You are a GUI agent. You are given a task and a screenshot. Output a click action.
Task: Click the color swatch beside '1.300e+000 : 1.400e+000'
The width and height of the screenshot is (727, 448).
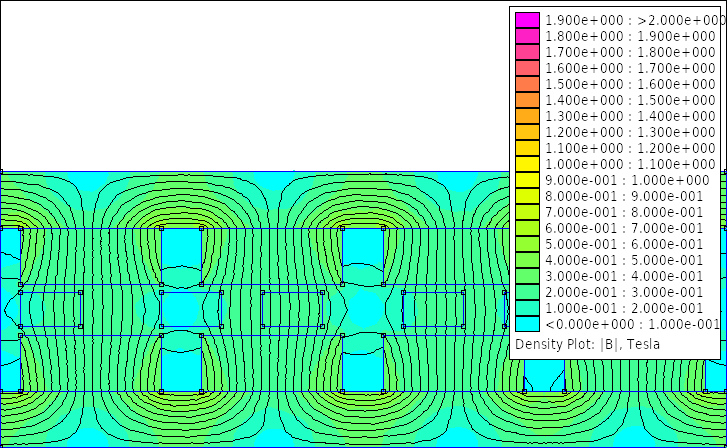(527, 116)
